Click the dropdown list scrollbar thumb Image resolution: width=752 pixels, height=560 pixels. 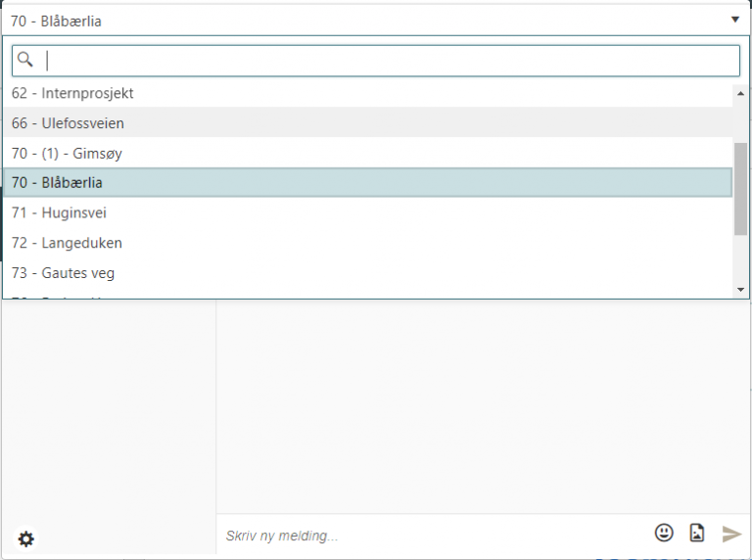741,188
